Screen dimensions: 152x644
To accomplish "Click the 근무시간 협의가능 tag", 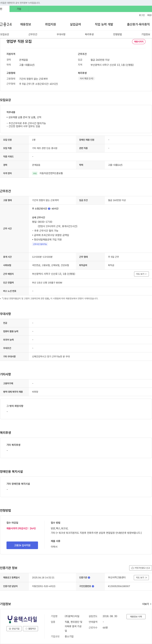I will [x=40, y=244].
